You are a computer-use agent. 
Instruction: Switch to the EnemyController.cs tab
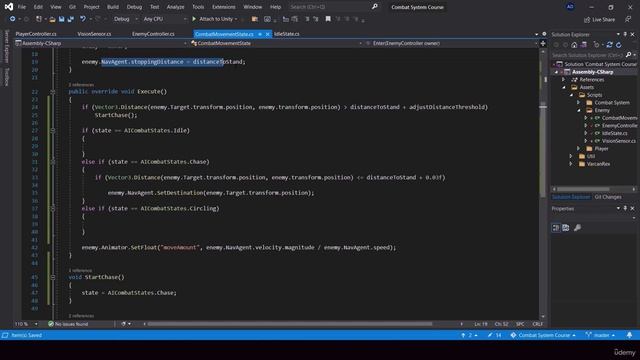pos(153,34)
